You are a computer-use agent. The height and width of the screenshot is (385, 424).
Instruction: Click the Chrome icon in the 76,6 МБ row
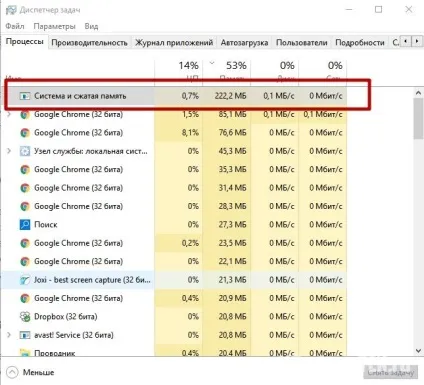click(25, 133)
